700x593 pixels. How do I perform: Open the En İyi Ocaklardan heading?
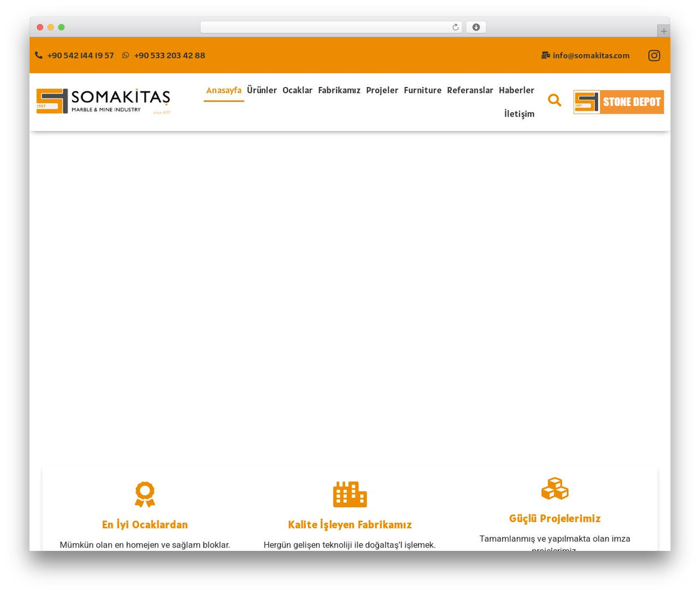(x=145, y=525)
